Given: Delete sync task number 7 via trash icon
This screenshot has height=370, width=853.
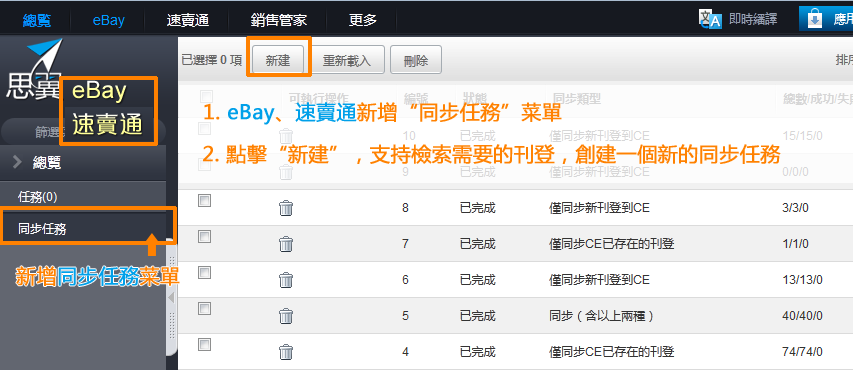Looking at the screenshot, I should [x=286, y=244].
